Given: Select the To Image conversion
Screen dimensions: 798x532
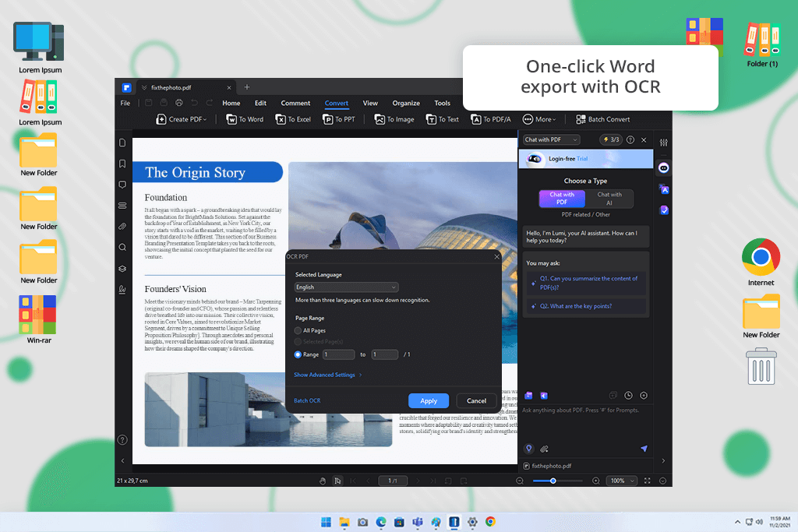Looking at the screenshot, I should (394, 119).
